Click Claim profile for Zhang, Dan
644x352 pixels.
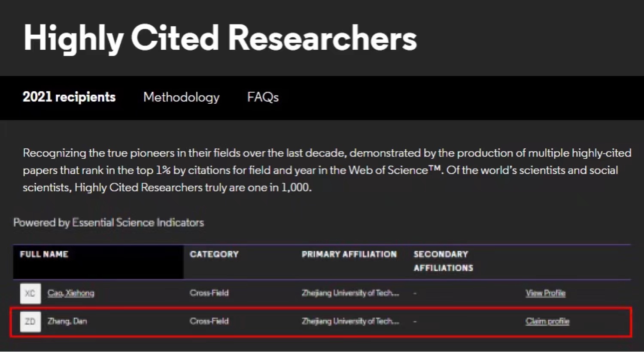(547, 321)
